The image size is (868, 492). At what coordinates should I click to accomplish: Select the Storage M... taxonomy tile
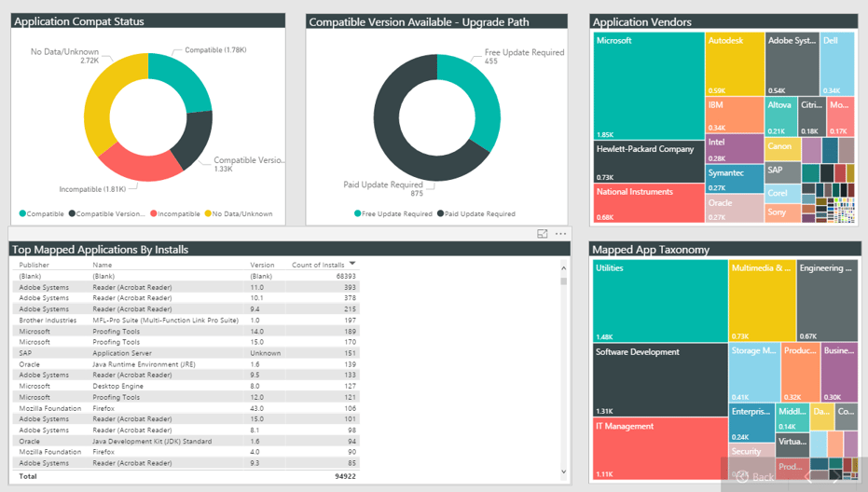point(754,373)
